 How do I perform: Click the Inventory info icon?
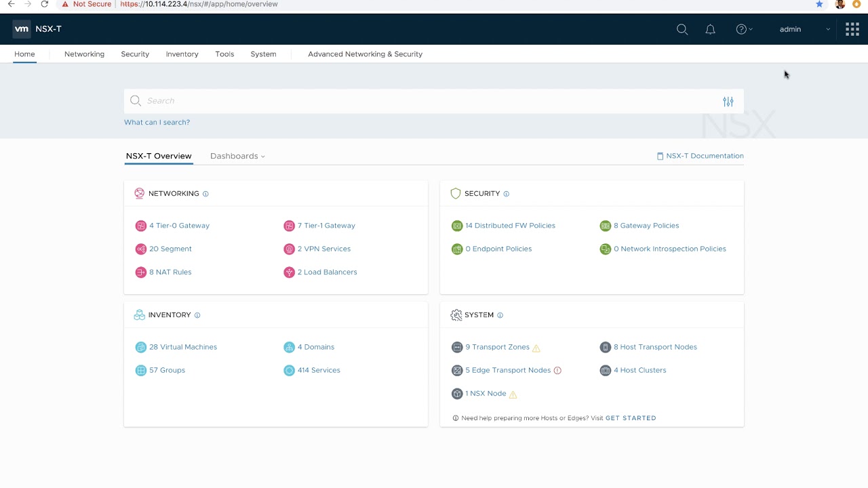[x=197, y=315]
